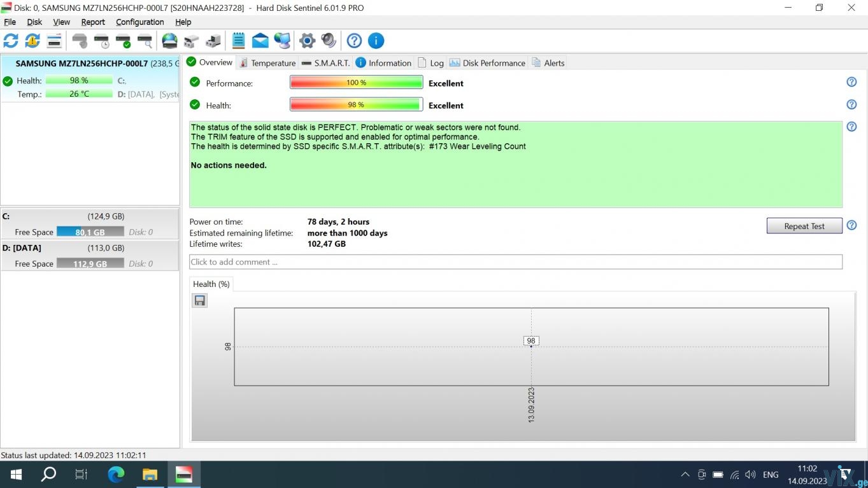Select the Health (%) chart tab
Screen dimensions: 868x488
pos(211,284)
